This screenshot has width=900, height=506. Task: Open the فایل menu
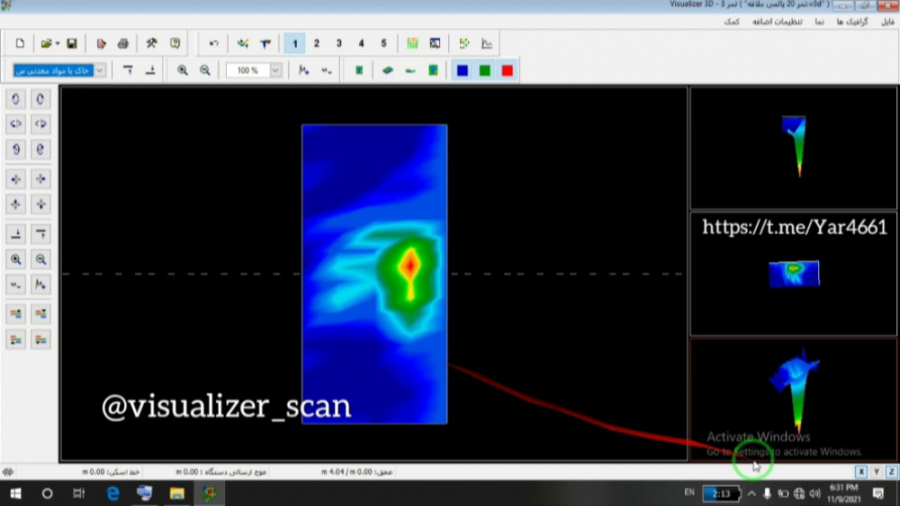click(x=887, y=21)
